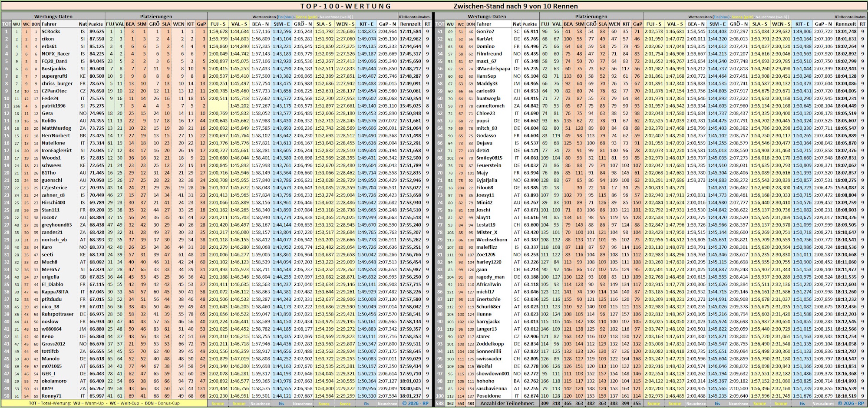Click the Zwischen-Stand nach 9 von 10 Rennen heading
868x408 pixels.
pyautogui.click(x=515, y=6)
